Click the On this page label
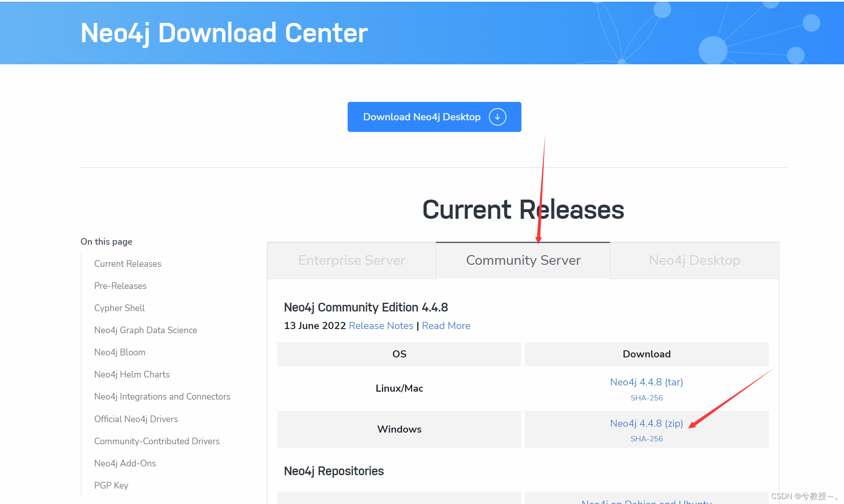Screen dimensions: 844x504 [x=107, y=242]
